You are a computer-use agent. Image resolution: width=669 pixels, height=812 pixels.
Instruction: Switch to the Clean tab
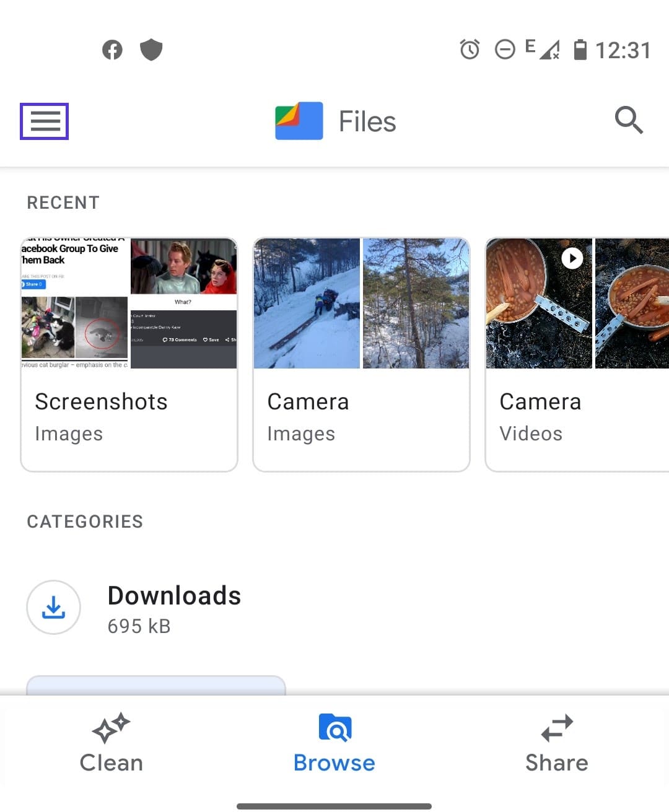[x=110, y=762]
